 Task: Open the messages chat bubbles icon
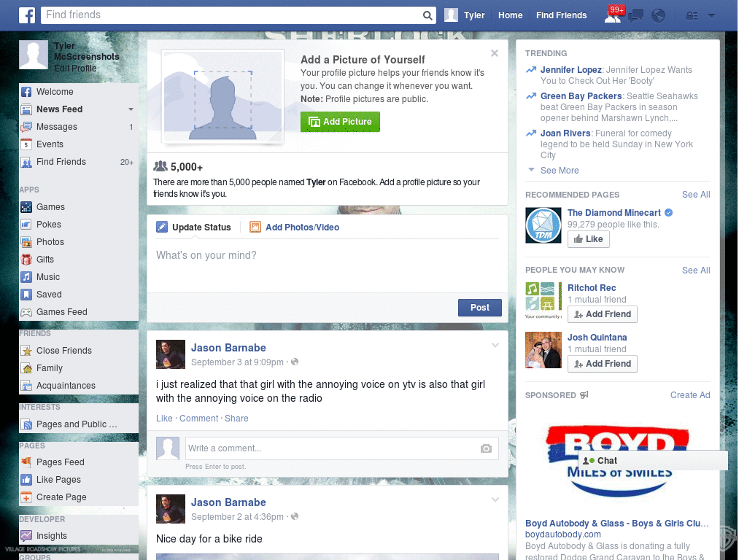[635, 16]
